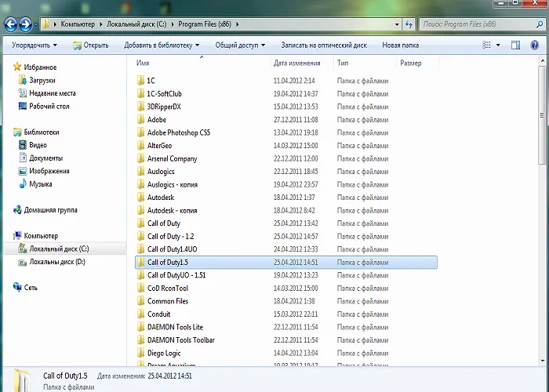Click the Arsenal Company folder icon
The width and height of the screenshot is (549, 392).
[140, 158]
